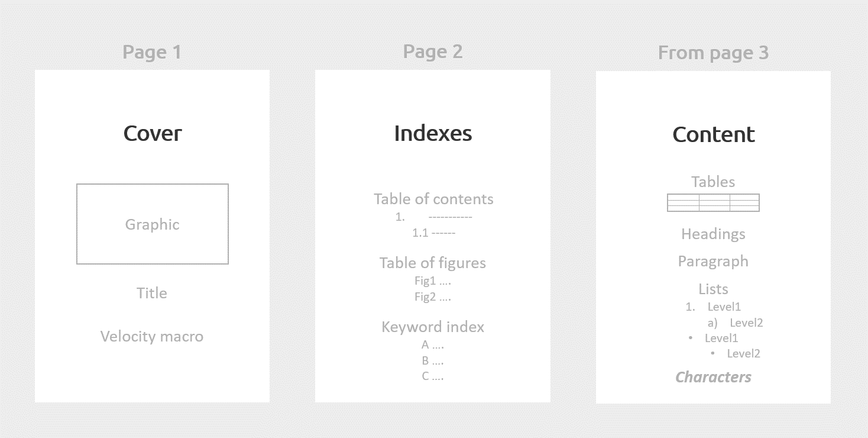Select the 'Page 1' label
This screenshot has height=438, width=868.
[x=152, y=53]
